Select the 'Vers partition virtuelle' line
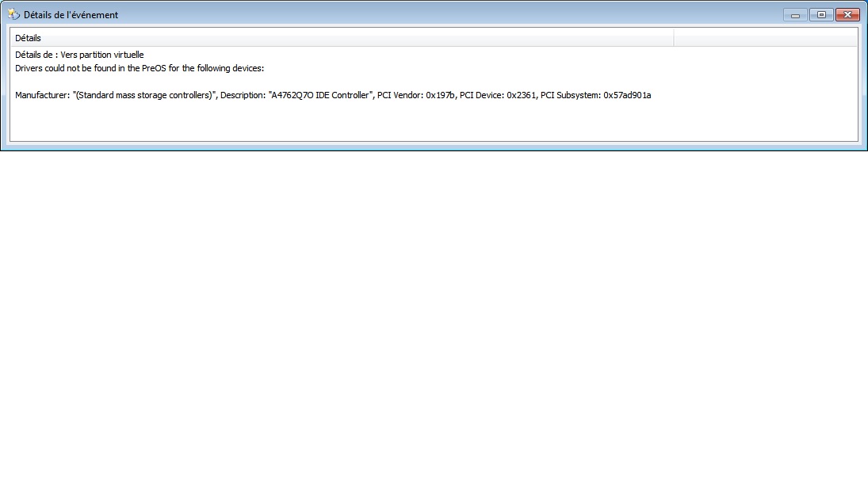Screen dimensions: 868x499 [102, 55]
